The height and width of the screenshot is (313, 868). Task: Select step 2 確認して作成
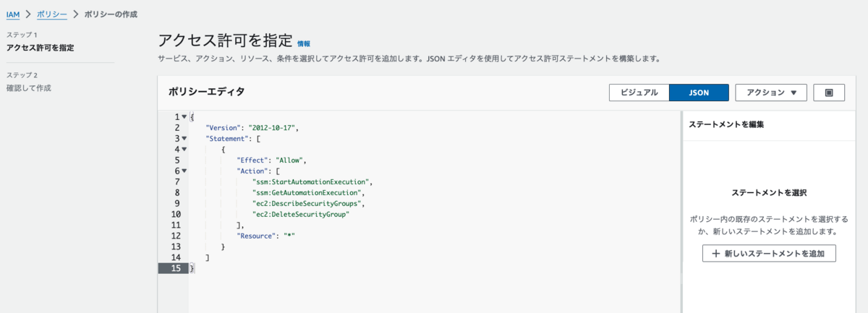coord(29,88)
